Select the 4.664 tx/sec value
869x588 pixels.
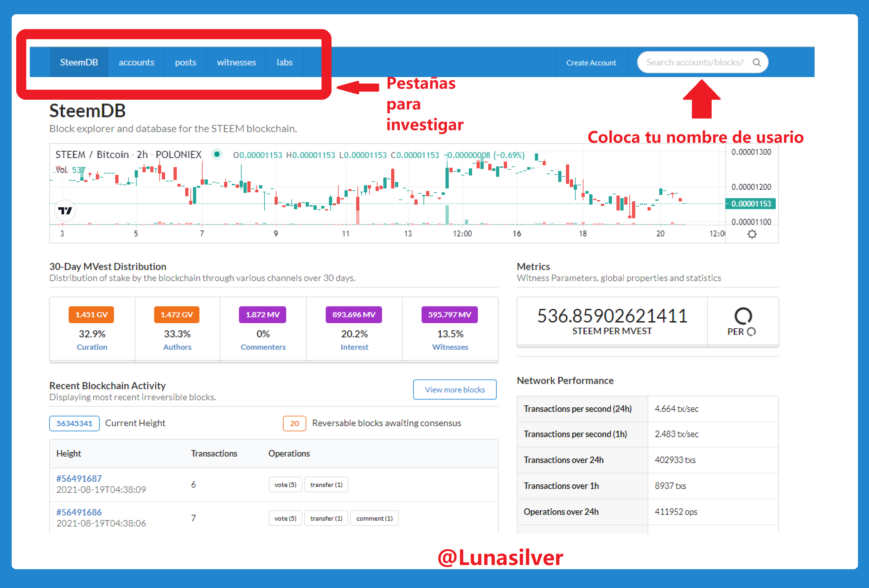676,408
